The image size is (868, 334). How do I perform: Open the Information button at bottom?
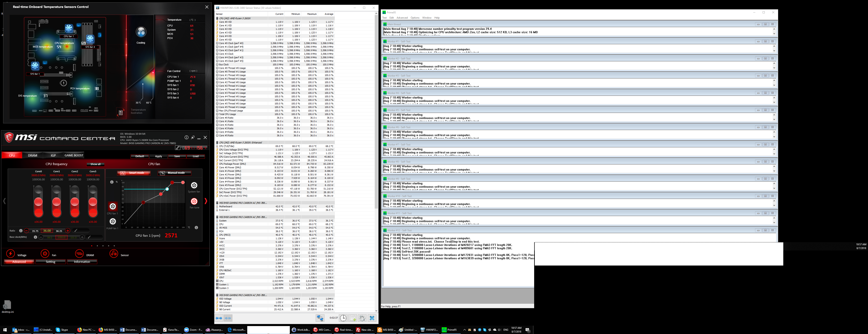click(82, 262)
